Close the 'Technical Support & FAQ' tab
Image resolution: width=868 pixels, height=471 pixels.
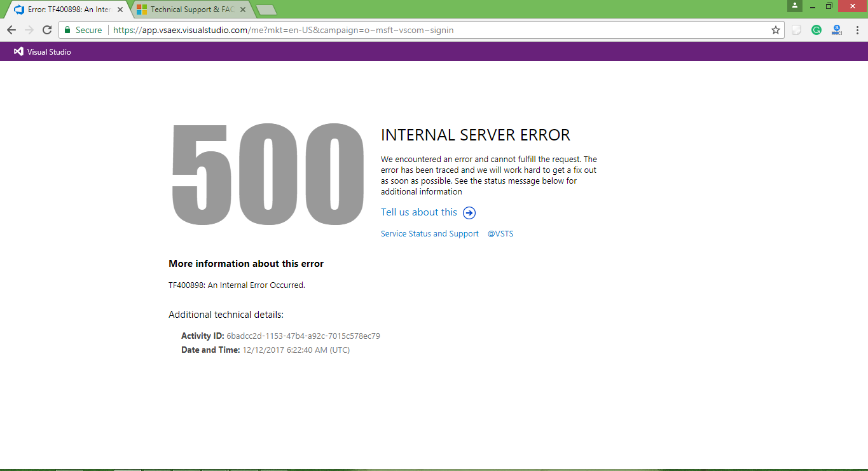tap(243, 10)
